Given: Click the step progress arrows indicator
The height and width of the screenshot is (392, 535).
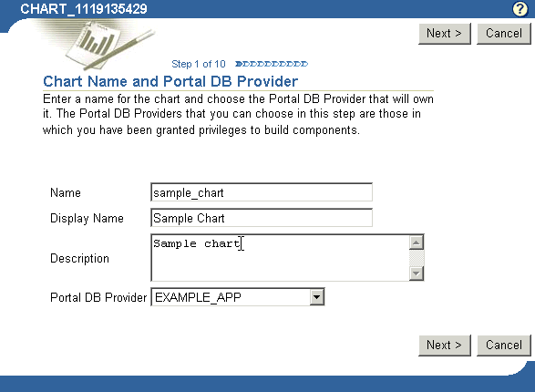Looking at the screenshot, I should (272, 64).
